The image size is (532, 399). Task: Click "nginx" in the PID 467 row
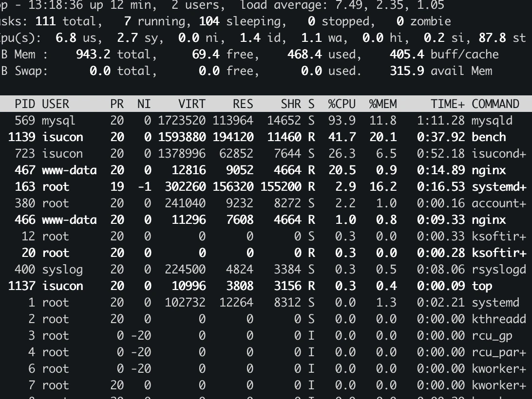[x=489, y=170]
